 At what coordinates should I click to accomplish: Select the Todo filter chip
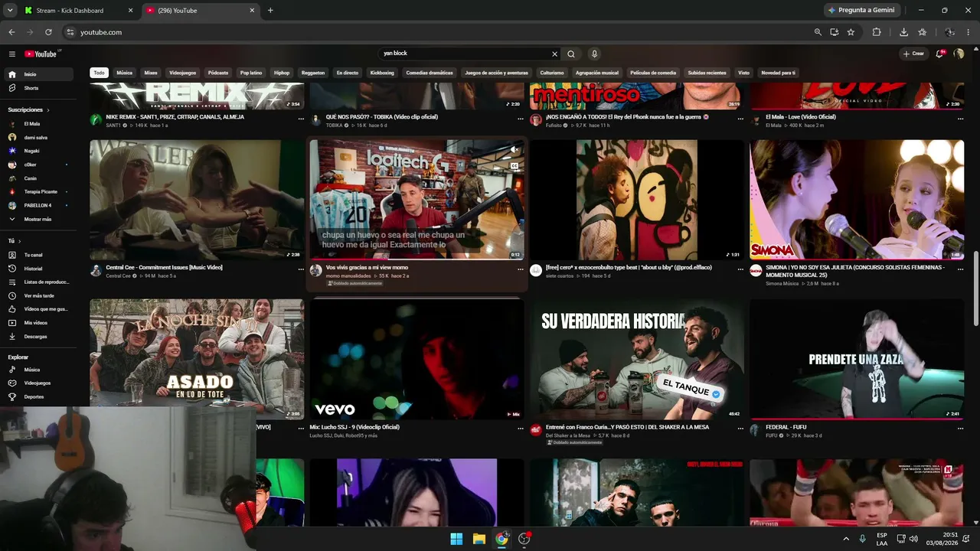[x=99, y=73]
